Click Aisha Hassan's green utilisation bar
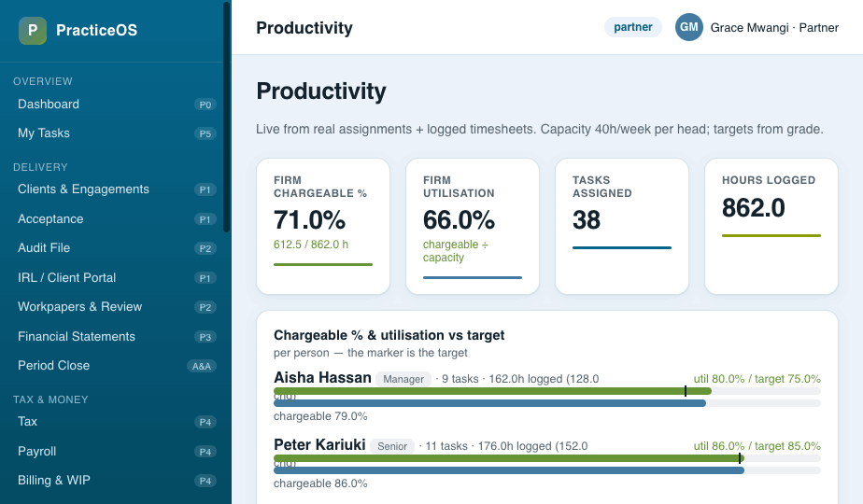863x504 pixels. pos(492,391)
